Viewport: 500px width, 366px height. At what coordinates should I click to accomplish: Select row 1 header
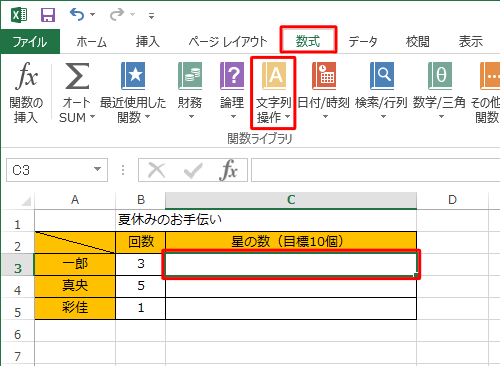click(17, 221)
